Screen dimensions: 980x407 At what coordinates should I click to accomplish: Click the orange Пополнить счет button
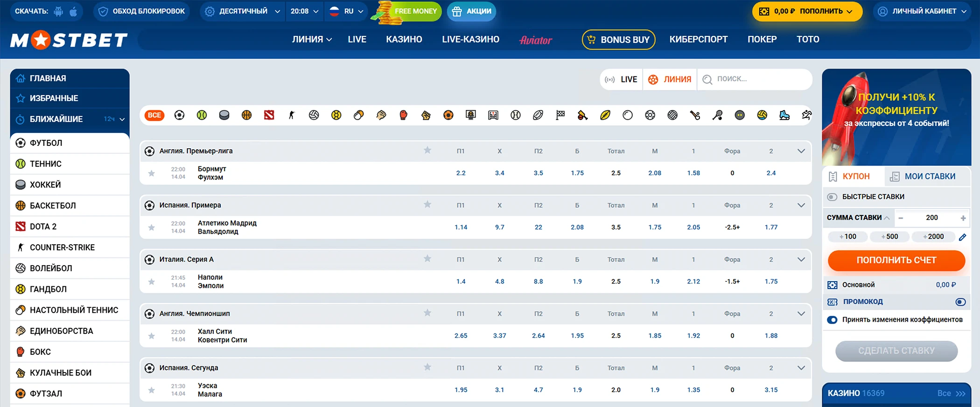pyautogui.click(x=896, y=260)
